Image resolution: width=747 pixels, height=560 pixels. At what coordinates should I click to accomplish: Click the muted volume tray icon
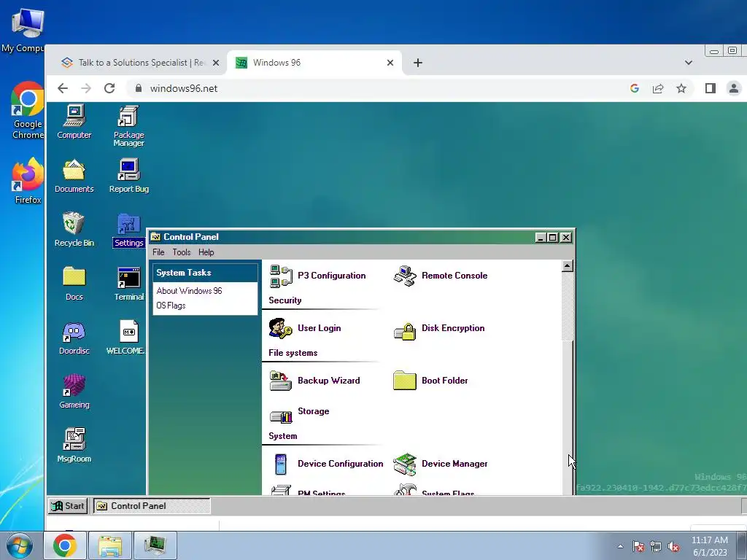(x=673, y=546)
